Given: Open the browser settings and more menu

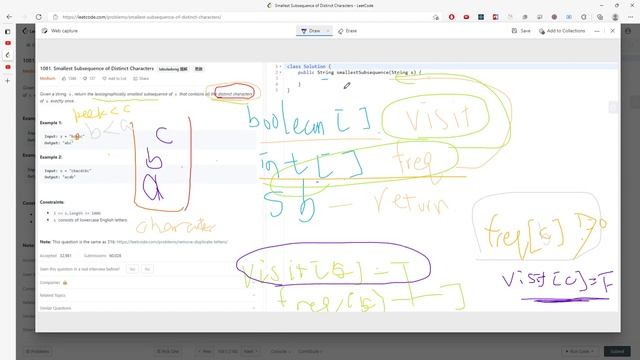Looking at the screenshot, I should tap(631, 17).
